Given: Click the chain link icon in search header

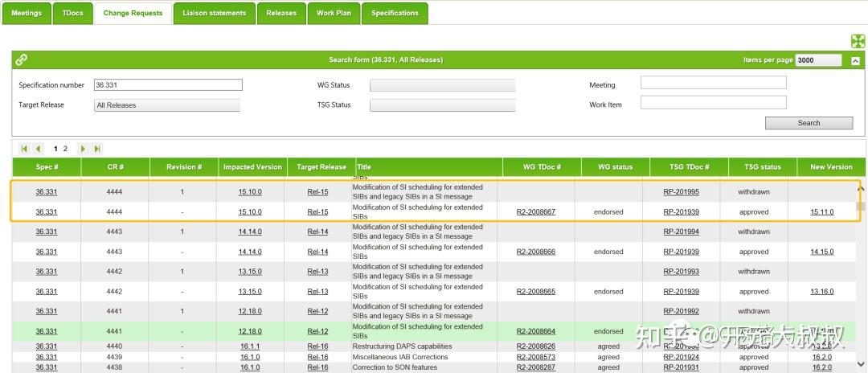Looking at the screenshot, I should click(22, 59).
